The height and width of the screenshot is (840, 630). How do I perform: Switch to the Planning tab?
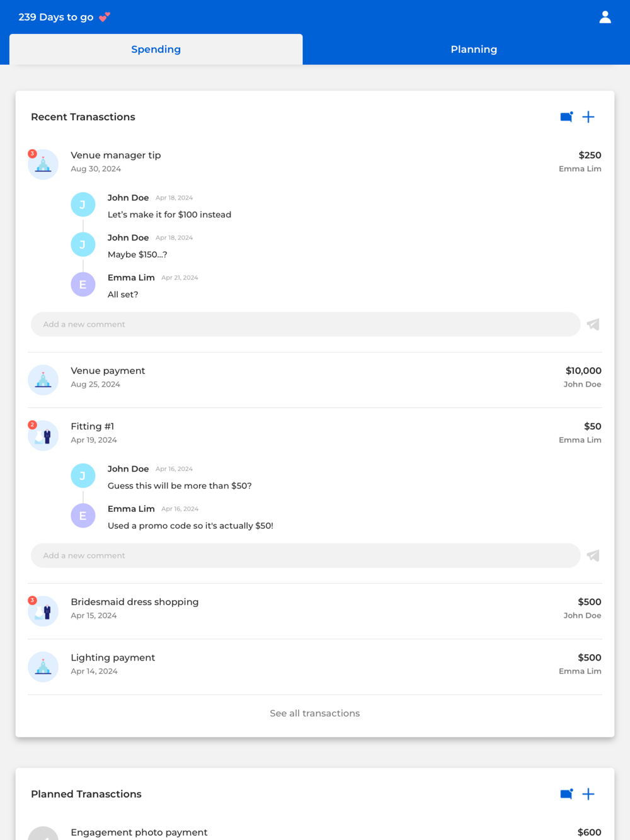coord(474,49)
